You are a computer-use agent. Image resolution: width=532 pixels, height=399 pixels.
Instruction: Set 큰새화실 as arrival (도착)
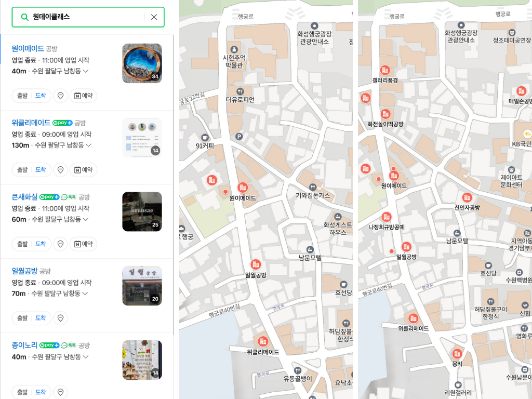coord(41,244)
